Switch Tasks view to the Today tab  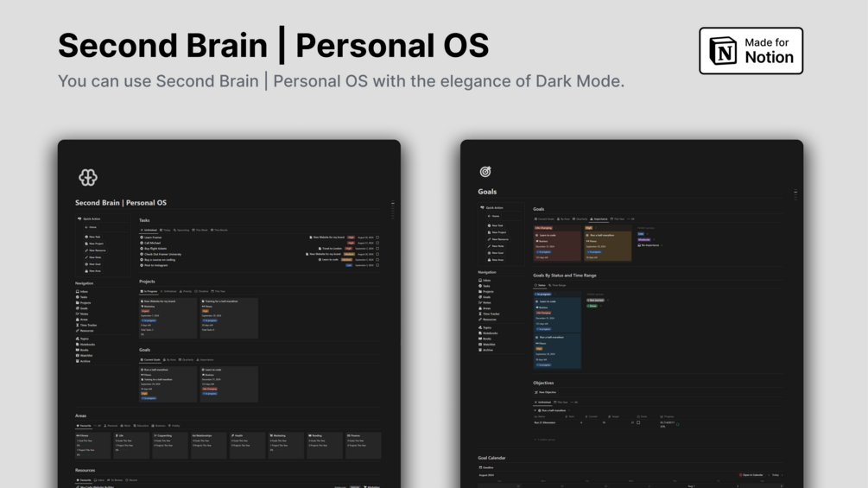165,230
